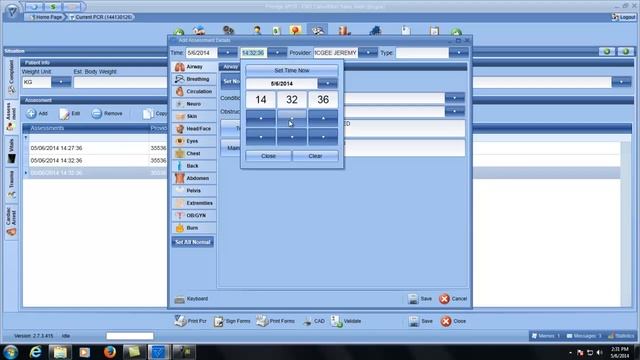The height and width of the screenshot is (360, 640).
Task: Clear the time in the picker
Action: tap(315, 156)
